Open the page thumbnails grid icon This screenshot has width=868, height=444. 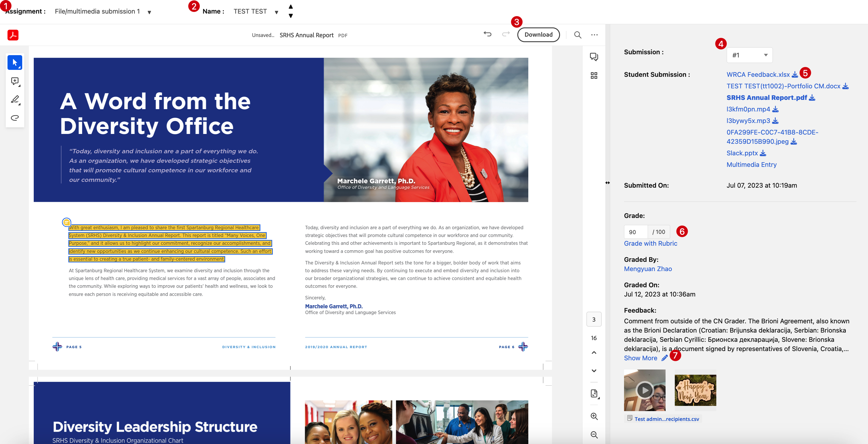(594, 76)
